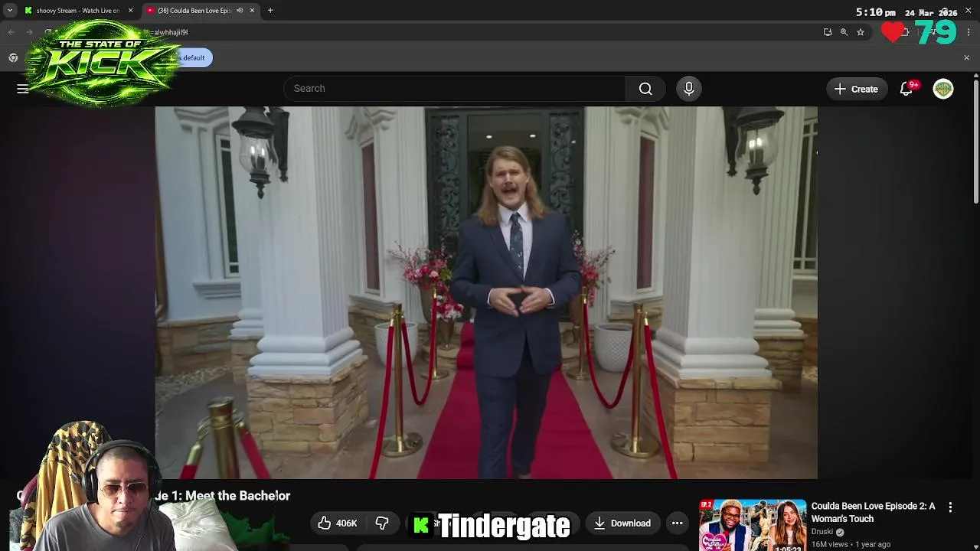Go back in browser history
Screen dimensions: 980x551
11,32
